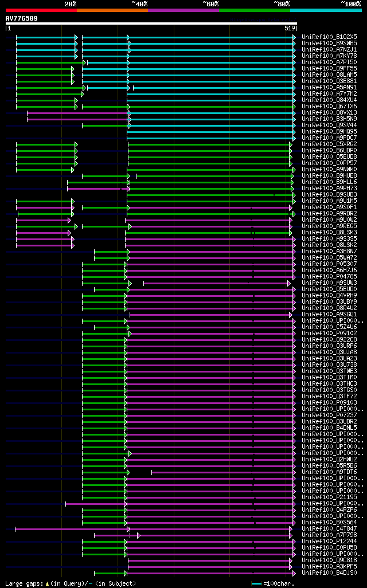This screenshot has width=367, height=588.
Task: Click the UniRef100_A7Y7M2 entry
Action: click(x=330, y=94)
